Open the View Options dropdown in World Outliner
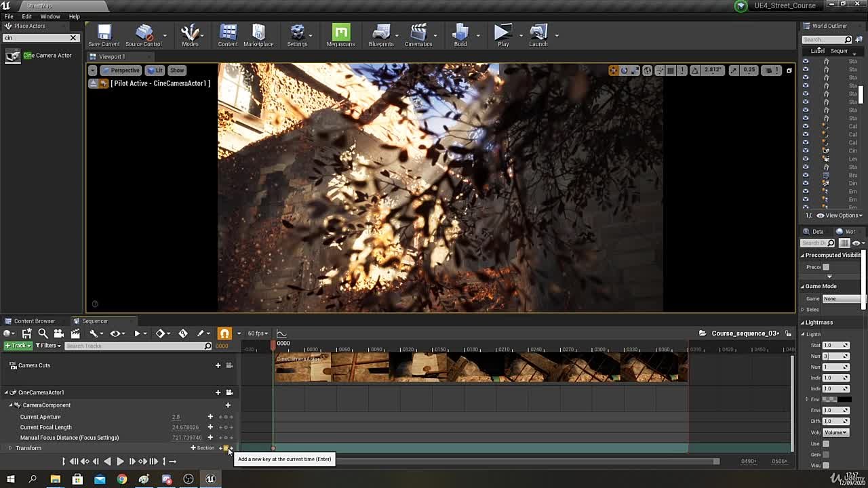The height and width of the screenshot is (488, 868). (x=840, y=216)
